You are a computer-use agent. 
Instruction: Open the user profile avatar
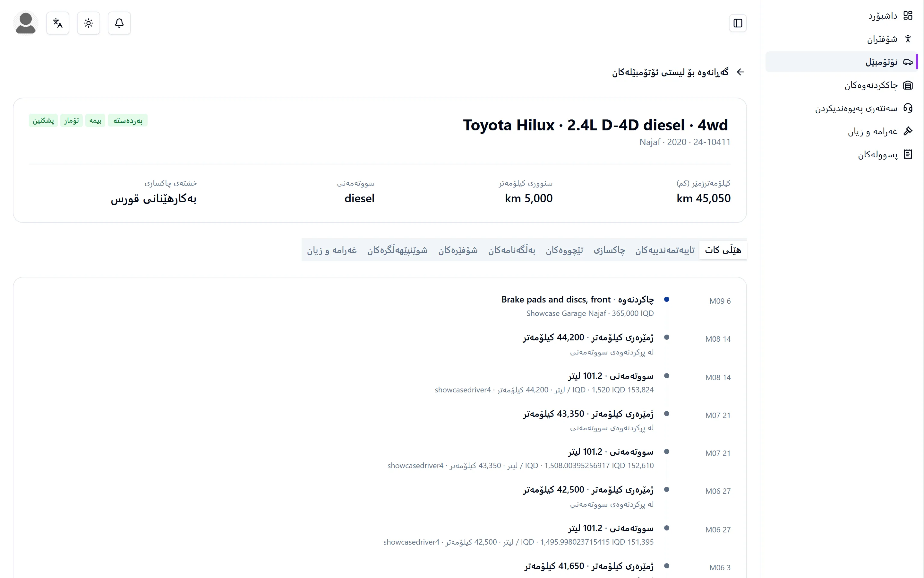[x=26, y=23]
